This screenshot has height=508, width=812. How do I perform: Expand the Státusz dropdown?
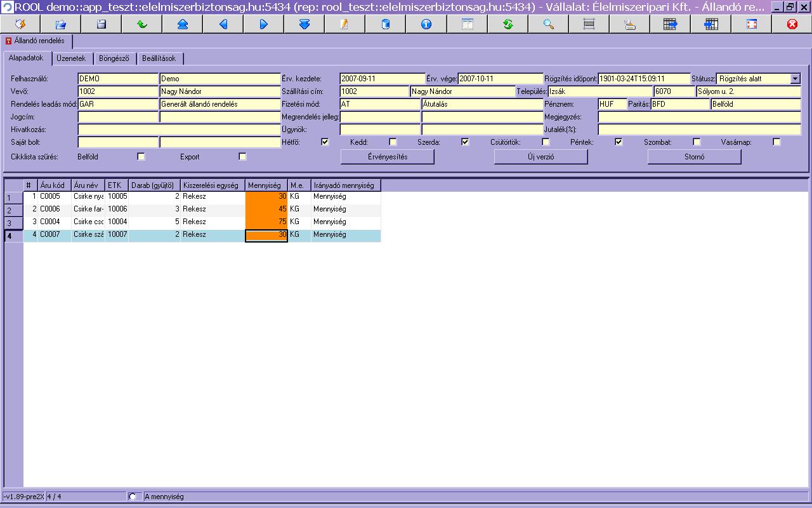pos(796,79)
